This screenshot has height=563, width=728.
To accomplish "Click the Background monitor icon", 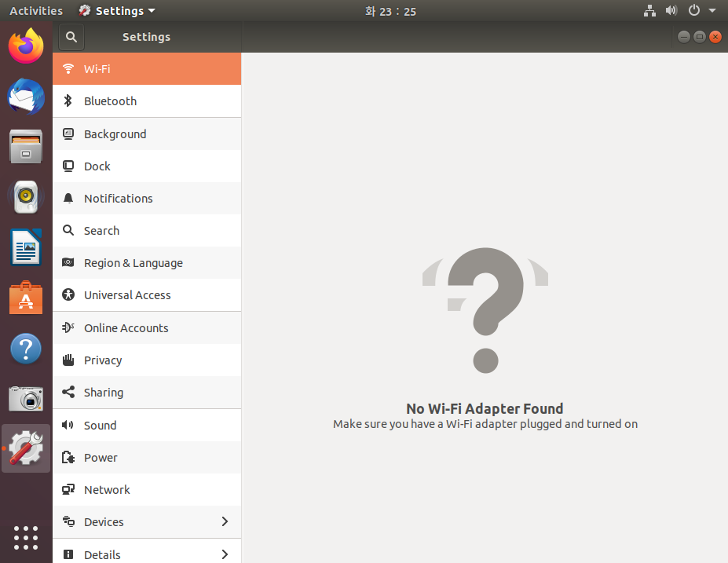I will (68, 134).
